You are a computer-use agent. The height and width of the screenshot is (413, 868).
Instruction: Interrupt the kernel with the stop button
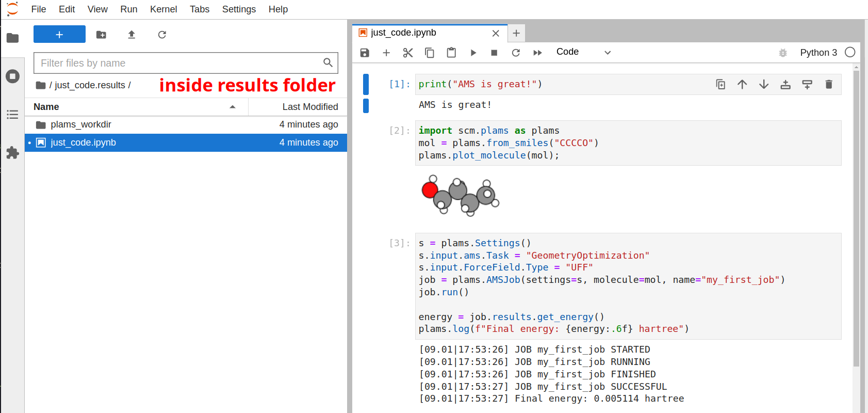494,53
